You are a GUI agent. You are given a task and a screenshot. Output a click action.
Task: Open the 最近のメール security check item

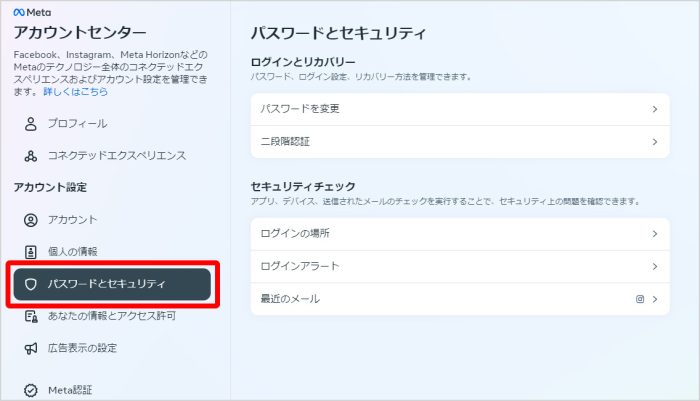pos(290,299)
